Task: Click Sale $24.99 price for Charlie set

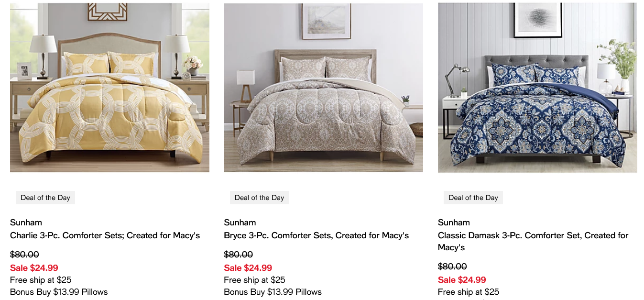Action: pyautogui.click(x=34, y=268)
